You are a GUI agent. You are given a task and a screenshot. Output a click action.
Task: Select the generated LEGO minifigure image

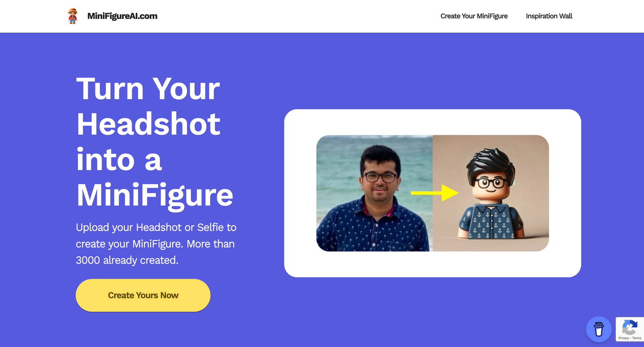pos(491,193)
